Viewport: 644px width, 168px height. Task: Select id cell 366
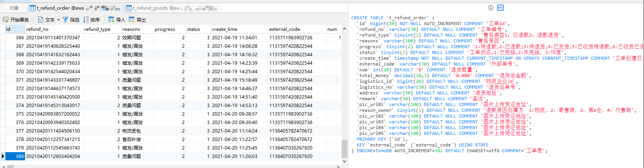point(15,37)
